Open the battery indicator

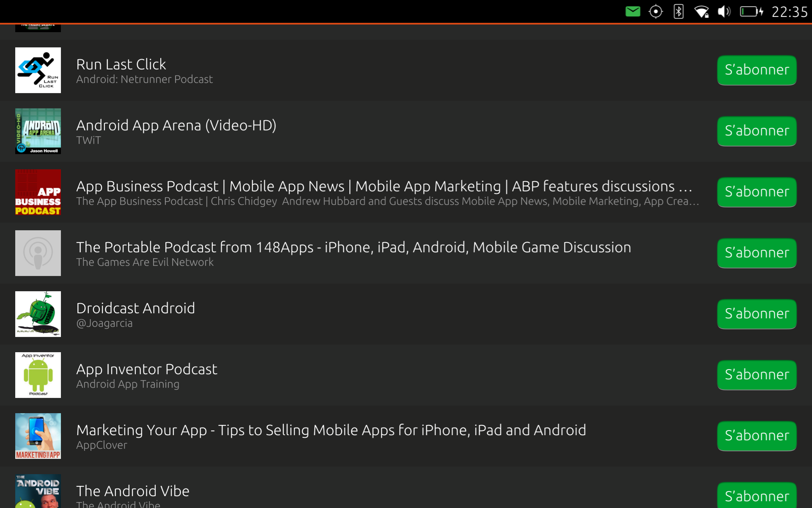coord(752,11)
